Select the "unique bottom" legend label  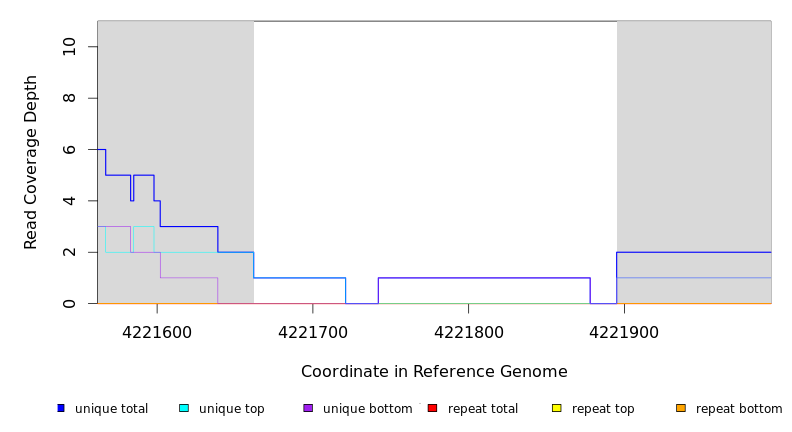pyautogui.click(x=367, y=409)
